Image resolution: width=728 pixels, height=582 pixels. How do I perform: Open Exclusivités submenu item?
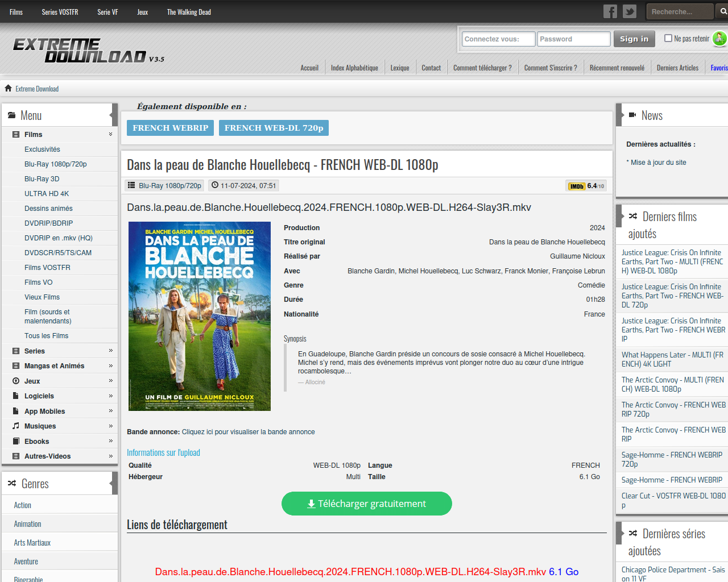coord(42,149)
